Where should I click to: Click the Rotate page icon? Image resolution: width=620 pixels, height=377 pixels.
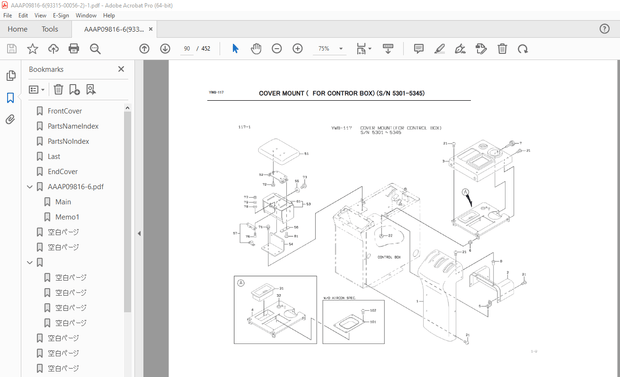coord(523,49)
